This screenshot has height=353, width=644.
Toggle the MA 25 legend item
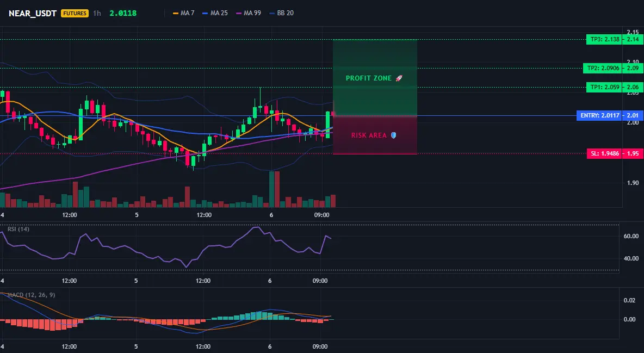[x=215, y=13]
